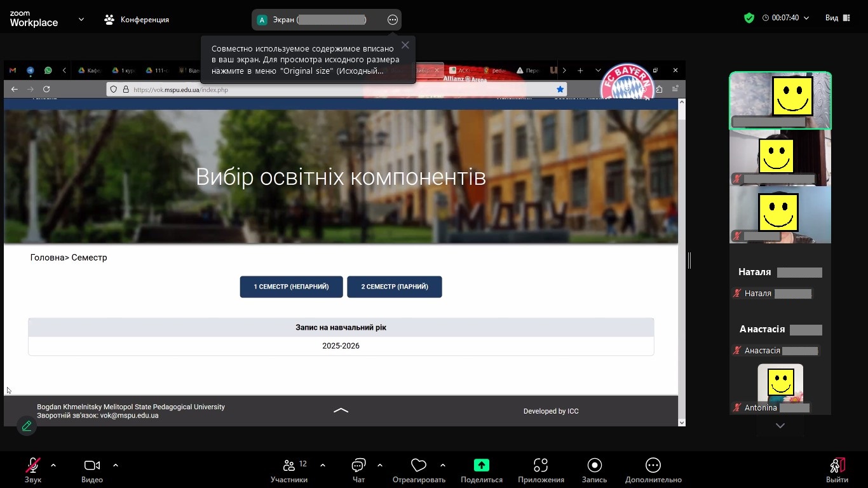The image size is (868, 488).
Task: Click the green encryption shield icon
Action: [749, 18]
